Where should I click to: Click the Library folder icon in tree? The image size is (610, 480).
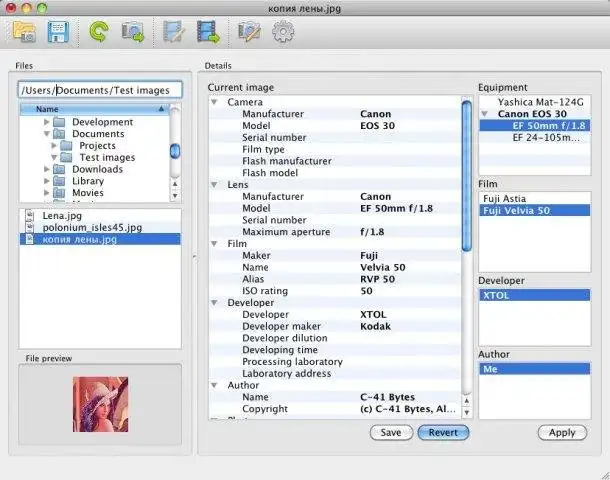[59, 181]
